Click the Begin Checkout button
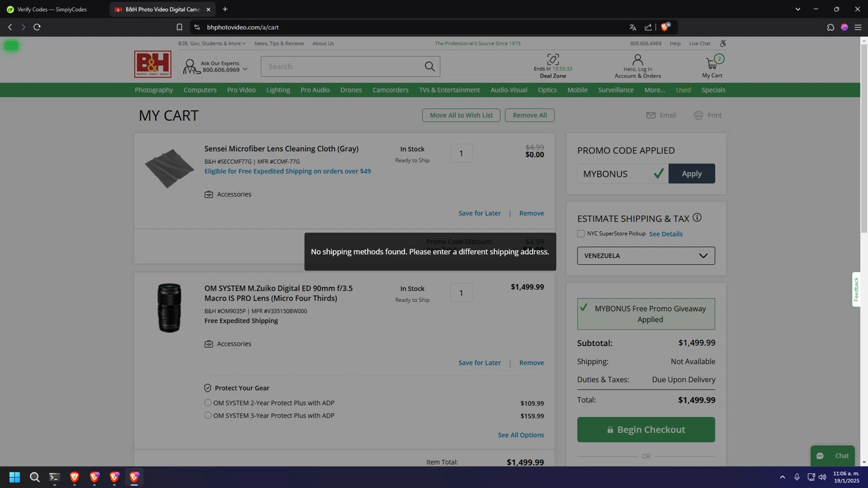 pos(646,430)
